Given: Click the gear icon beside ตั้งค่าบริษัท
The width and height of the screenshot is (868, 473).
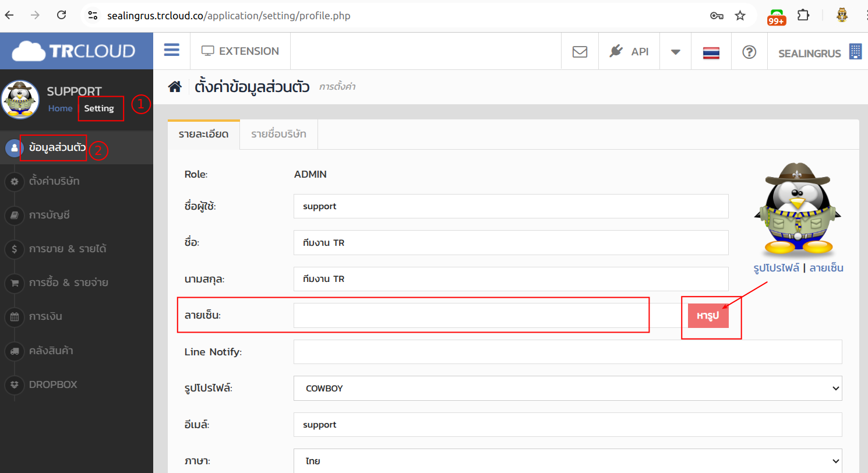Looking at the screenshot, I should click(14, 182).
